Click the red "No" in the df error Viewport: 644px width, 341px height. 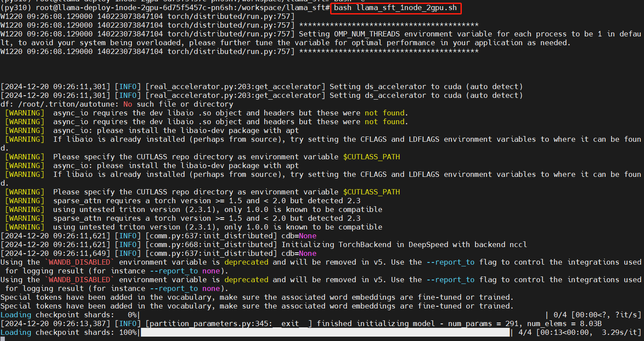127,104
